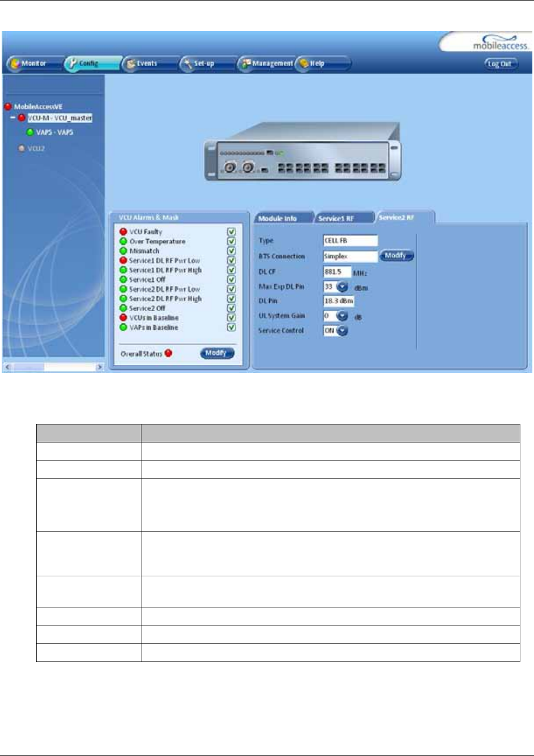This screenshot has height=756, width=534.
Task: Click the red VCUs in Baseline indicator
Action: [123, 317]
